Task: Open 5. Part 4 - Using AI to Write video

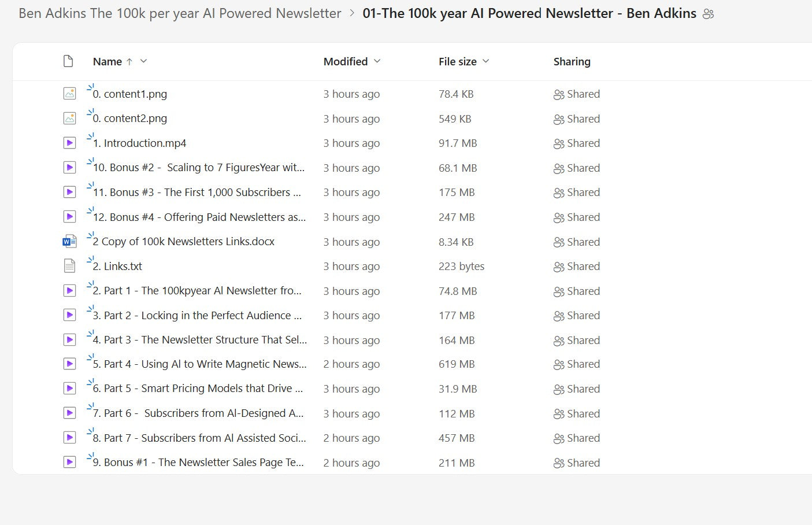Action: click(x=199, y=364)
